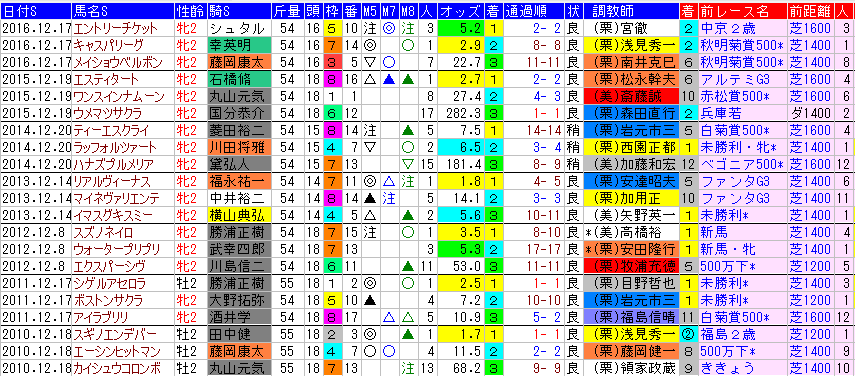Click trainer cell (栗)宮徹

pyautogui.click(x=630, y=28)
